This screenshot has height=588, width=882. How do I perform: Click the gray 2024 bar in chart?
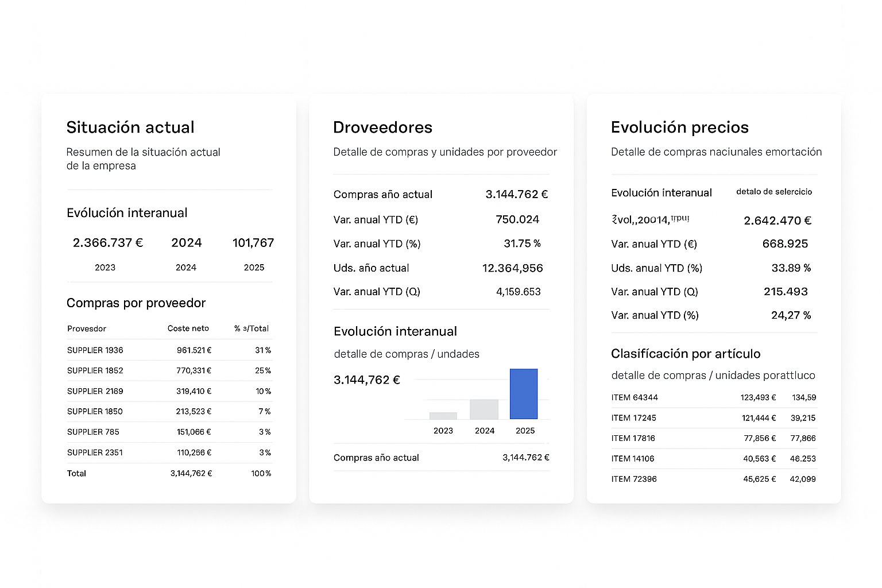(484, 409)
